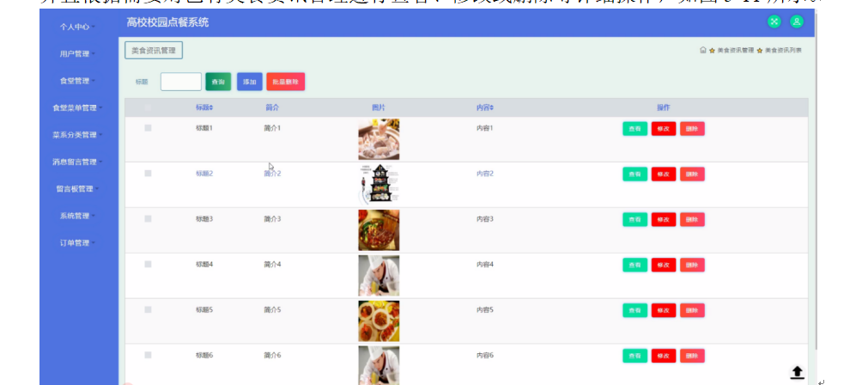
Task: Click 删除 button for 标题3
Action: pos(693,219)
